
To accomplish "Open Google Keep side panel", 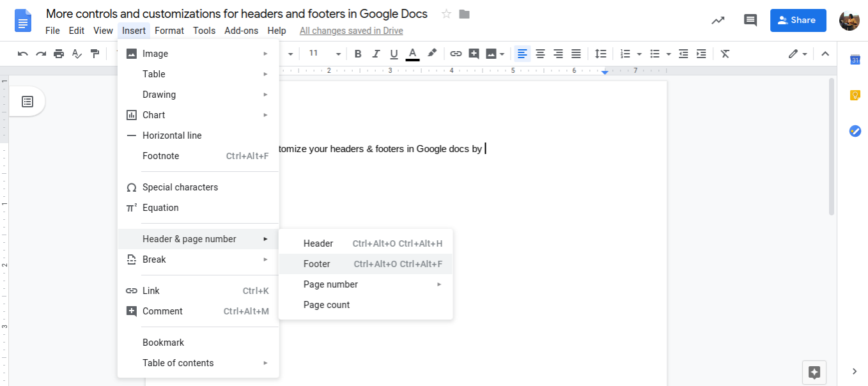I will [855, 95].
